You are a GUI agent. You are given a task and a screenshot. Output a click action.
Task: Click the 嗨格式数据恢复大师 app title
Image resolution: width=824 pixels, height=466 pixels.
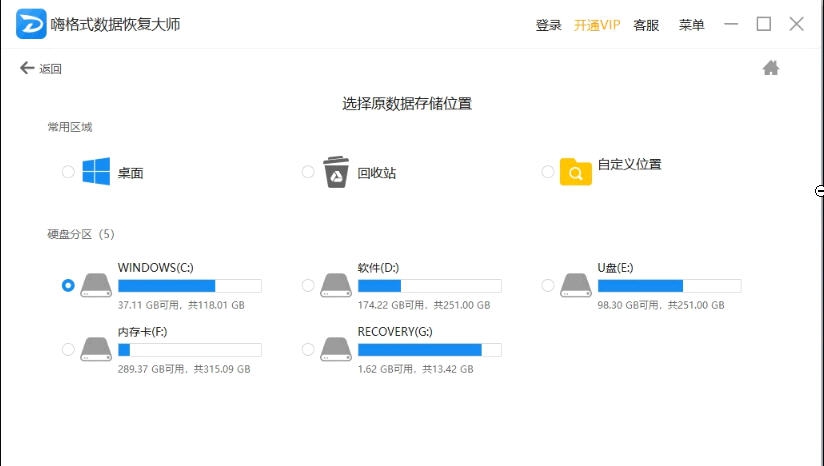pos(115,24)
